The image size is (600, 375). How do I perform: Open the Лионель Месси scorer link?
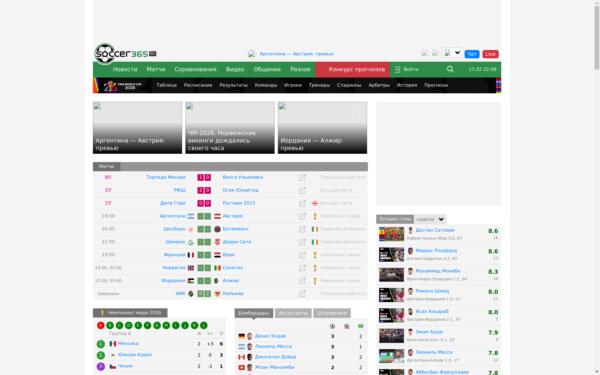click(273, 347)
